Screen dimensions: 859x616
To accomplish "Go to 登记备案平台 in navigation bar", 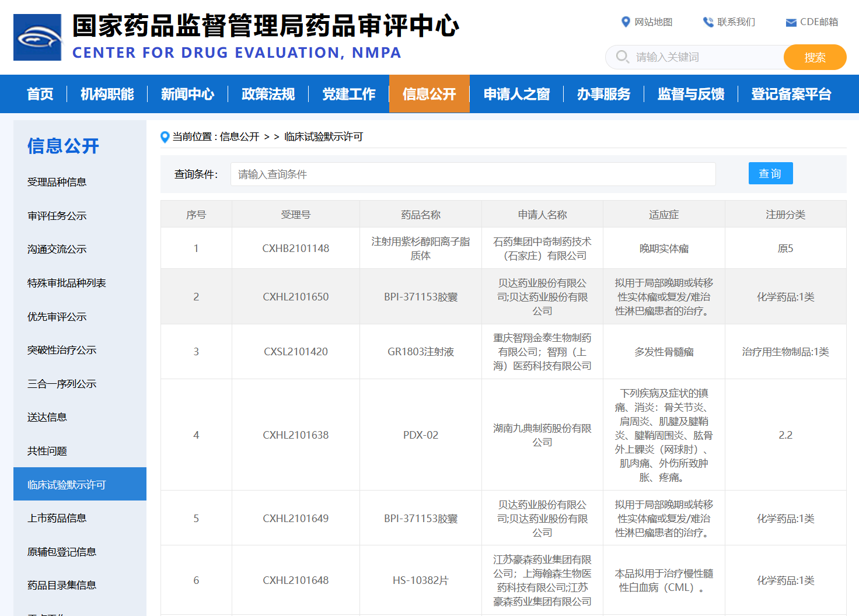I will (x=791, y=94).
